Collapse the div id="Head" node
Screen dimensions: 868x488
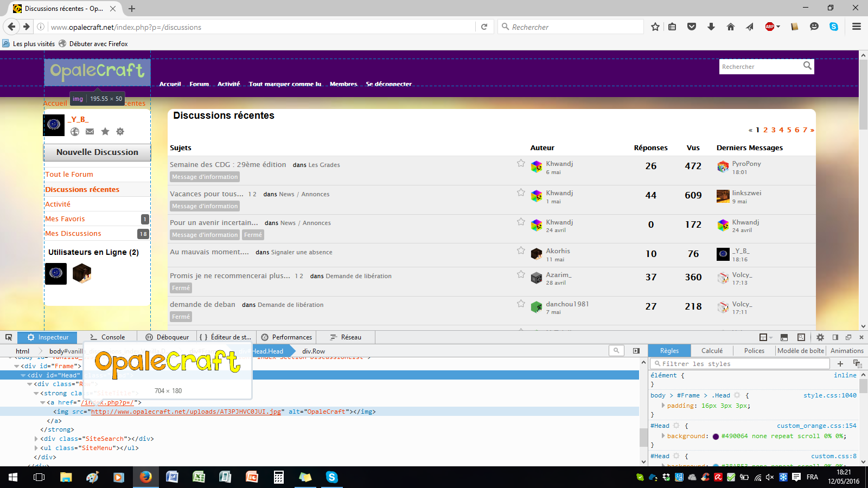tap(23, 375)
